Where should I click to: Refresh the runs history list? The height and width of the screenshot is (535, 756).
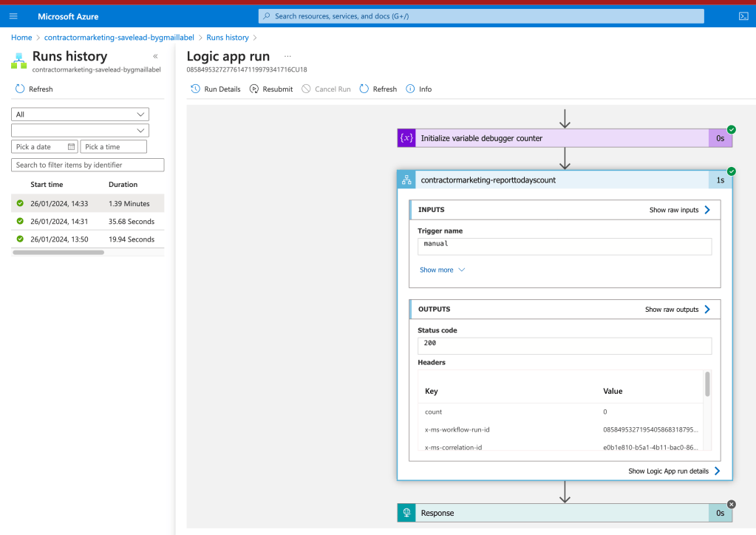(34, 89)
